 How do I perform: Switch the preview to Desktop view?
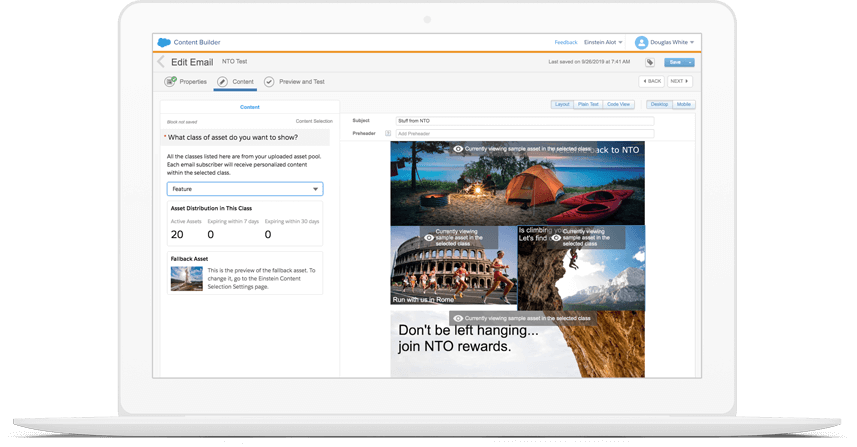pyautogui.click(x=659, y=104)
